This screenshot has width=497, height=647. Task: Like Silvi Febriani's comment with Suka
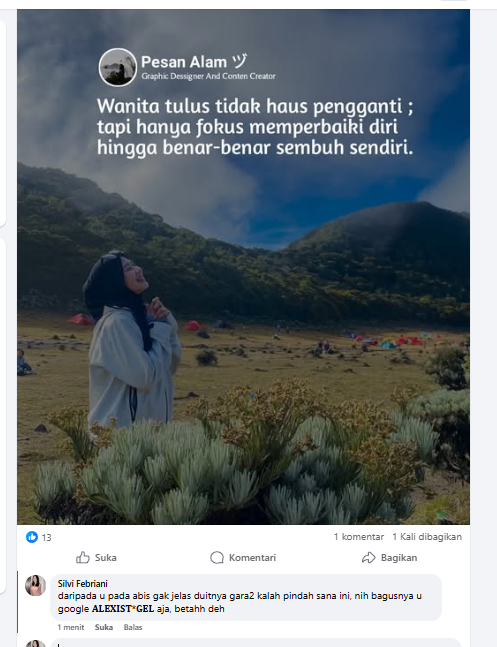click(x=104, y=627)
